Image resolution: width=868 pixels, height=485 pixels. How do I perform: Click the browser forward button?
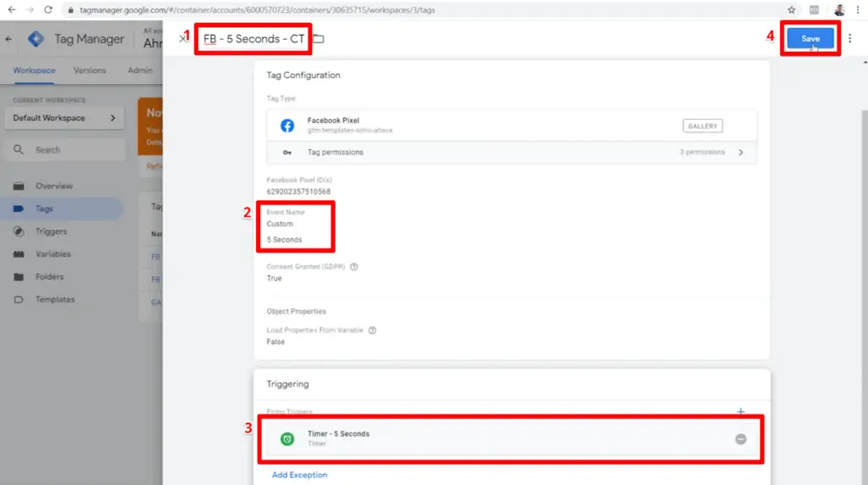tap(30, 10)
